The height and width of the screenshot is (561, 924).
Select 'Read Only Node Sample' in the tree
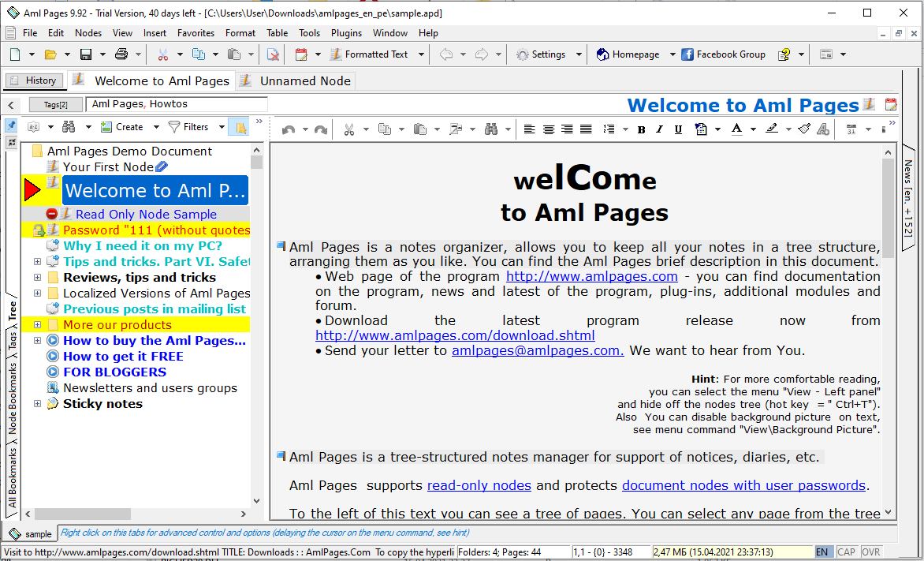[146, 214]
